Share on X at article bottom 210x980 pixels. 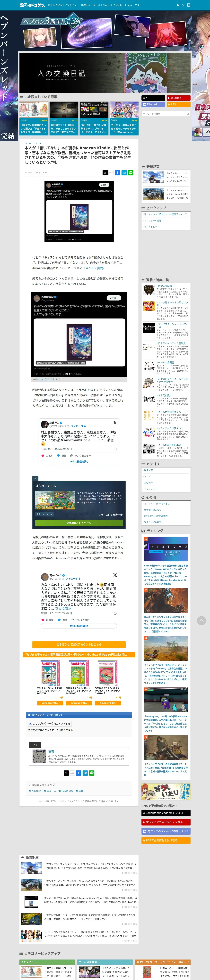tap(66, 773)
